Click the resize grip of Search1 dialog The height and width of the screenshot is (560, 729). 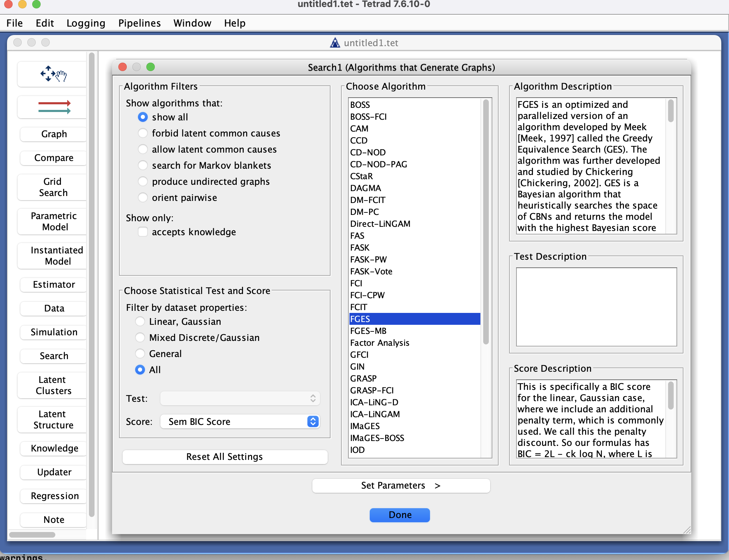[687, 530]
